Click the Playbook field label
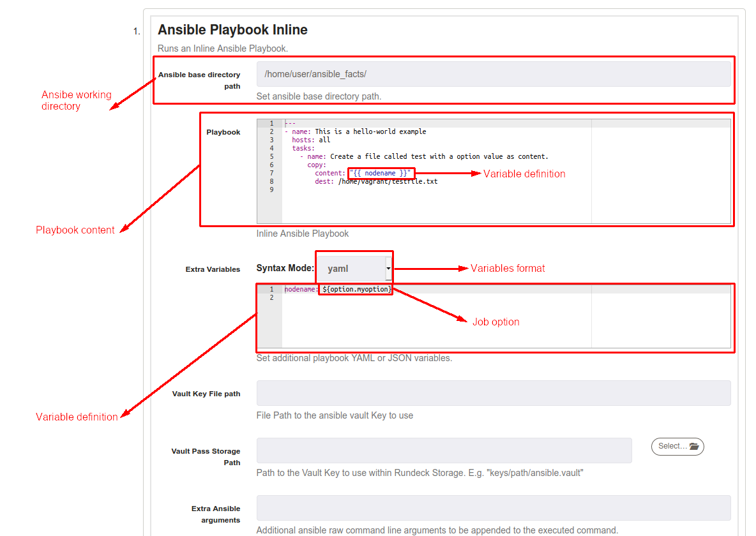This screenshot has width=756, height=536. [x=223, y=132]
